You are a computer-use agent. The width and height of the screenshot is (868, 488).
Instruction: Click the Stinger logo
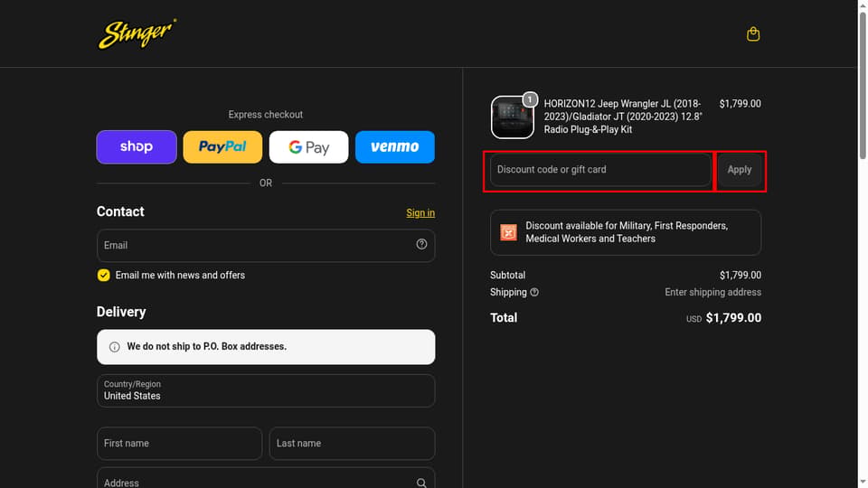[137, 33]
